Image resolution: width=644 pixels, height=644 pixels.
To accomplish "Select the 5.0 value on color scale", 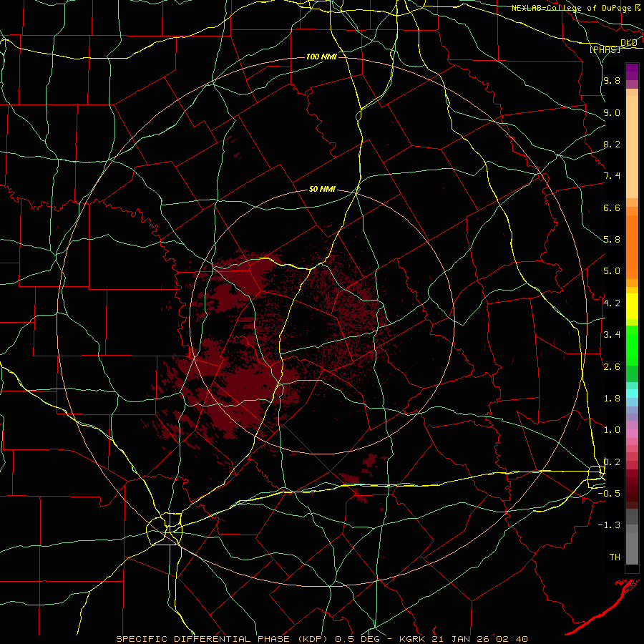I will click(x=612, y=271).
